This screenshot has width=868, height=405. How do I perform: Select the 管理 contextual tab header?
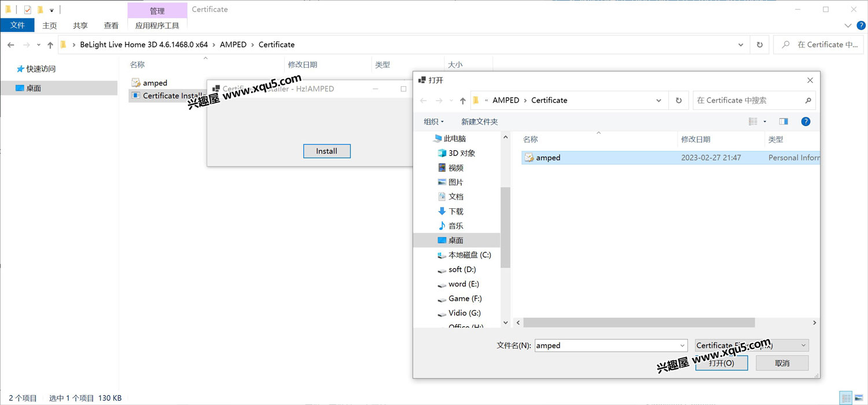click(157, 10)
